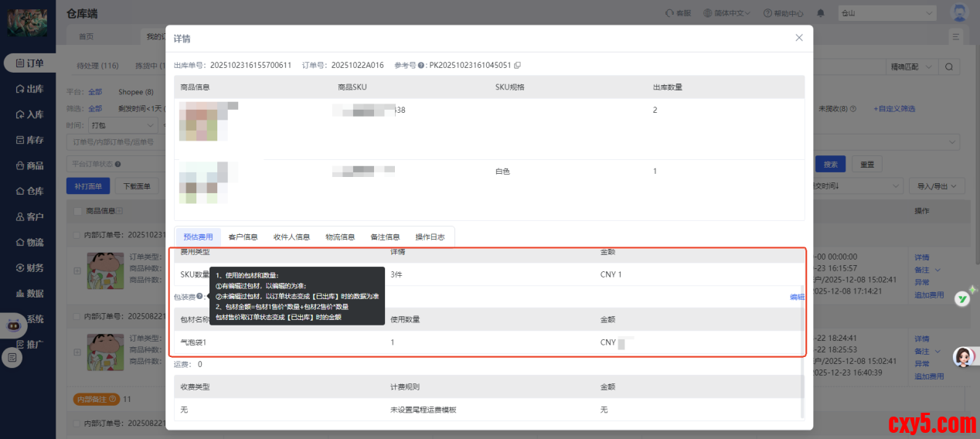This screenshot has width=980, height=439.
Task: Expand the first order row plus icon
Action: (77, 270)
